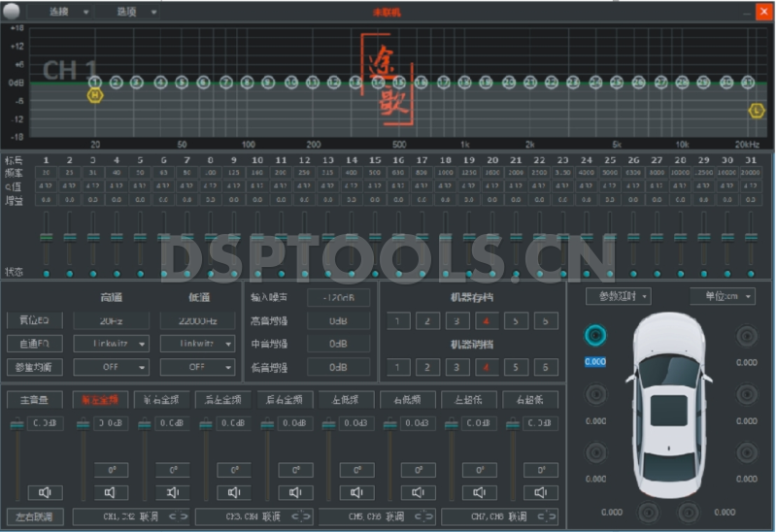Click the 直通EQ button
This screenshot has width=777, height=532.
coord(35,344)
